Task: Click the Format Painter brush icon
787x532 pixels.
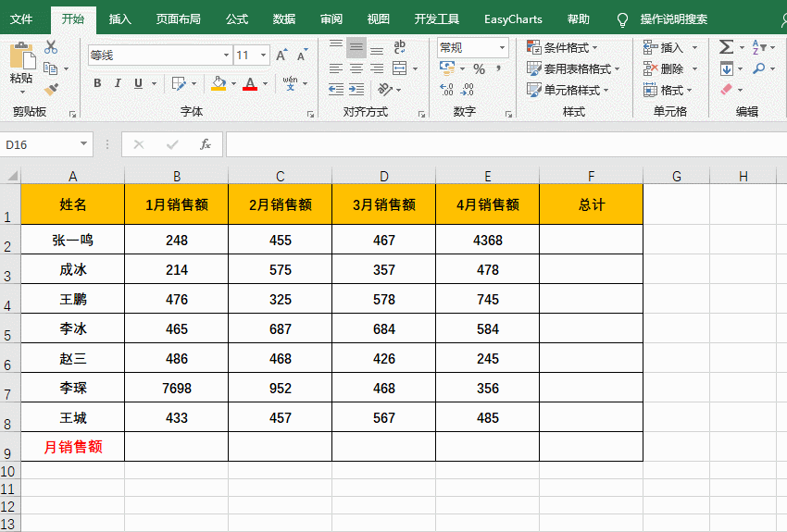Action: (x=51, y=90)
